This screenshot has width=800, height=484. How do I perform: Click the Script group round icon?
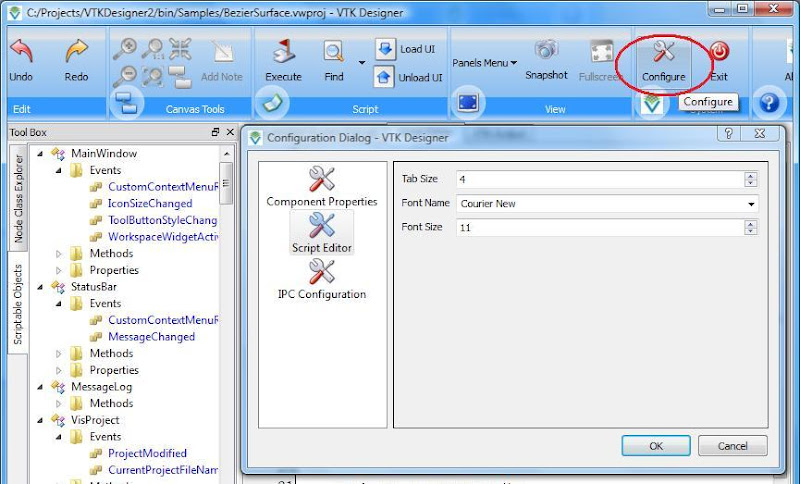(x=272, y=103)
